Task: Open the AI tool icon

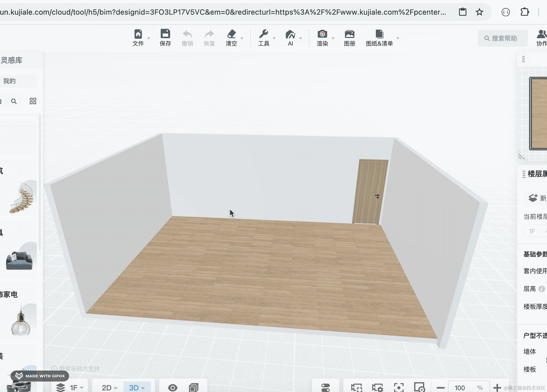Action: (x=290, y=34)
